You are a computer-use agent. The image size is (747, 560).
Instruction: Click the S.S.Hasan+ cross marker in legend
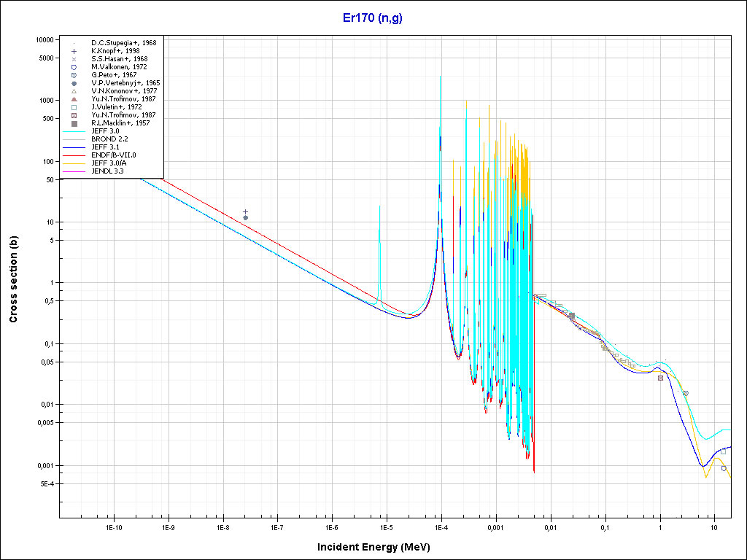[74, 59]
